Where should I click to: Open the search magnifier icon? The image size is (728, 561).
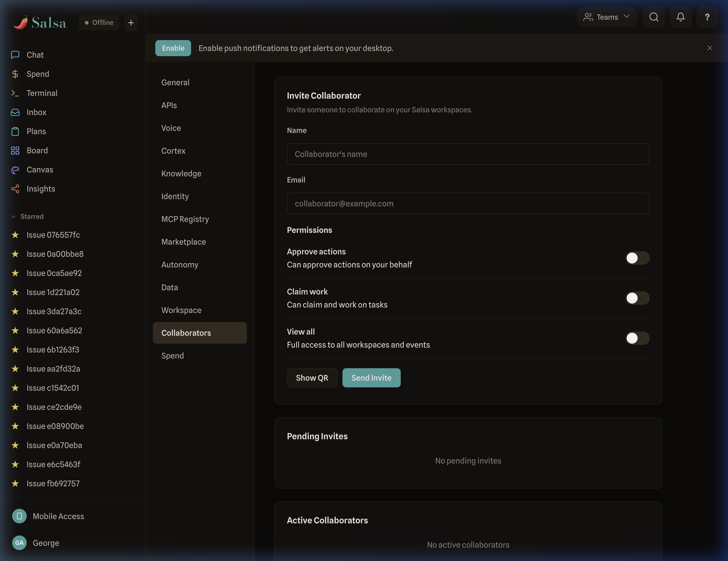pyautogui.click(x=654, y=17)
